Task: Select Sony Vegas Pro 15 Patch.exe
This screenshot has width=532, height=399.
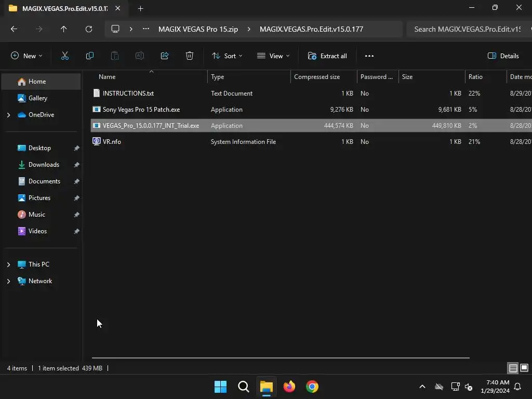Action: pos(311,110)
